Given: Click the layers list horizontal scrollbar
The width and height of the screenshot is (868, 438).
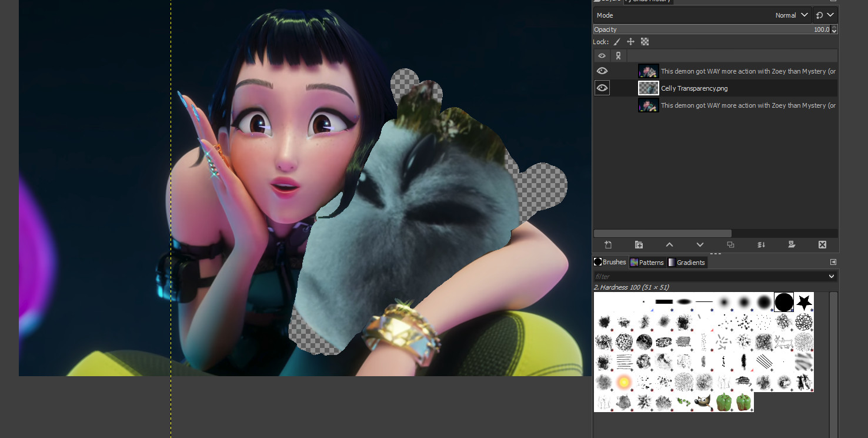Looking at the screenshot, I should pyautogui.click(x=663, y=234).
